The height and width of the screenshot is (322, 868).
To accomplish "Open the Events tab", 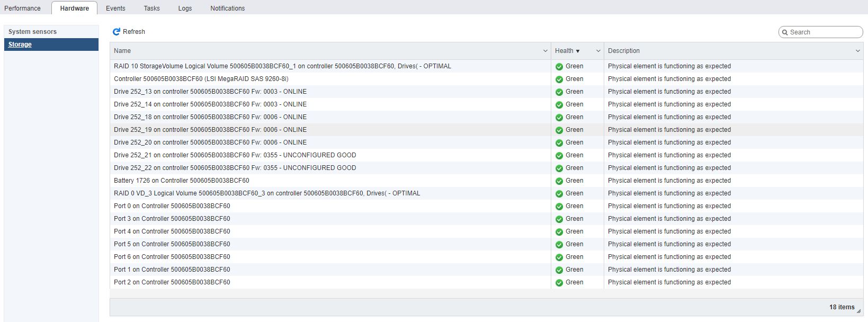I will point(115,8).
